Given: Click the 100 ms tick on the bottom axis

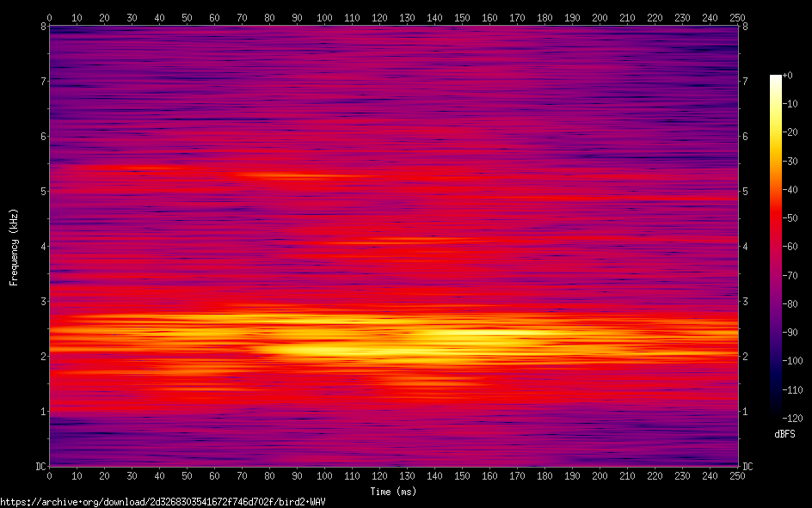Looking at the screenshot, I should 324,475.
